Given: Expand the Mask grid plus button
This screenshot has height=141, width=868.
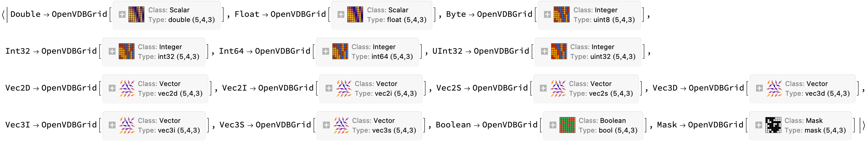Looking at the screenshot, I should (759, 125).
